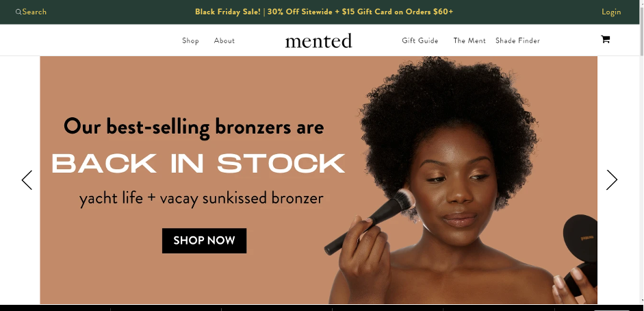Open The Ment blog link

pos(469,40)
